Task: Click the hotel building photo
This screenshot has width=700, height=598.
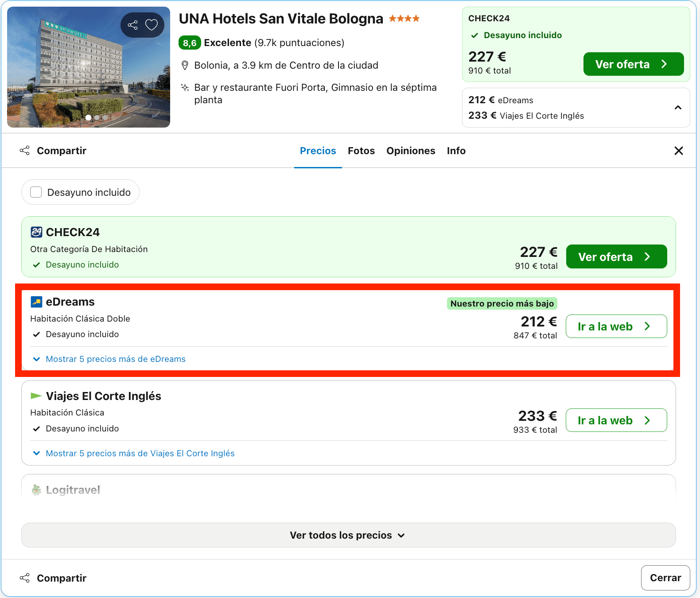Action: point(89,67)
